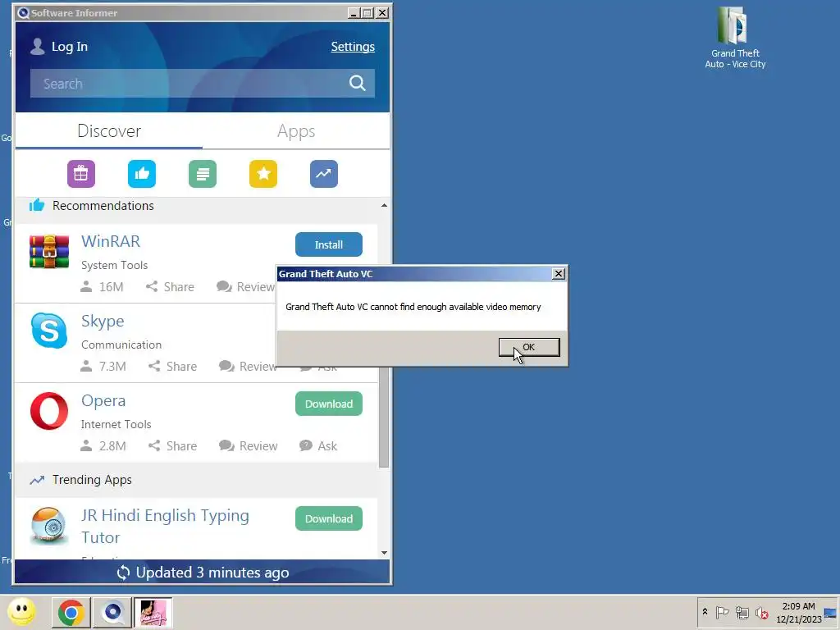This screenshot has width=840, height=630.
Task: Review WinRAR
Action: (245, 286)
